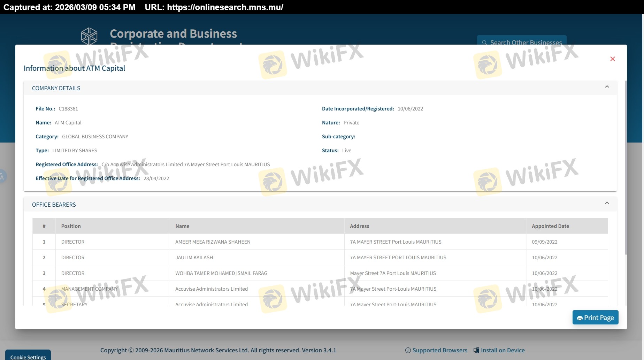This screenshot has height=360, width=644.
Task: Click the COMPANY DETAILS header title
Action: (x=56, y=88)
